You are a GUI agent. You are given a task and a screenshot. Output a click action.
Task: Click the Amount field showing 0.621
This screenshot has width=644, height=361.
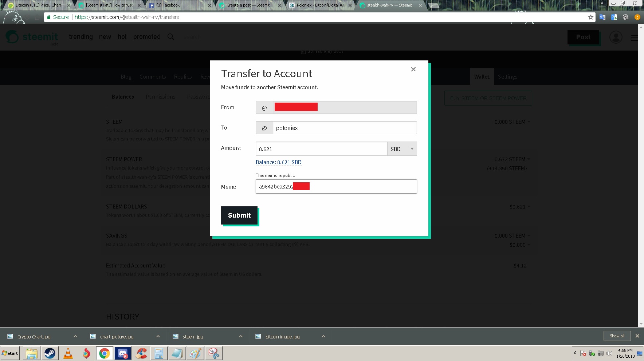coord(321,149)
